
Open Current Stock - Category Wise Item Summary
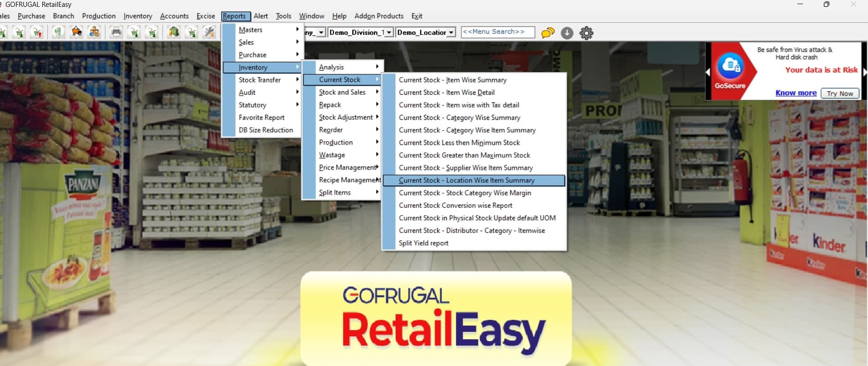coord(474,130)
